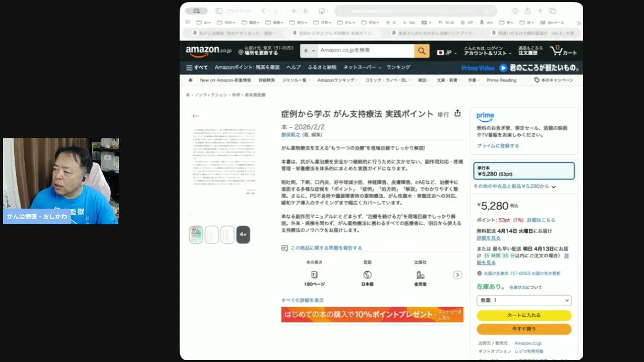Screen dimensions: 644x362
Task: Expand the ネットスーパー menu
Action: coord(362,67)
